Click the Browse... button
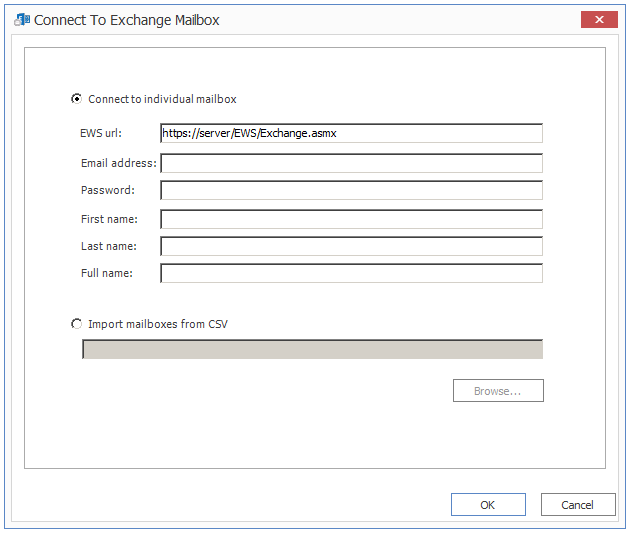629x533 pixels. [498, 391]
